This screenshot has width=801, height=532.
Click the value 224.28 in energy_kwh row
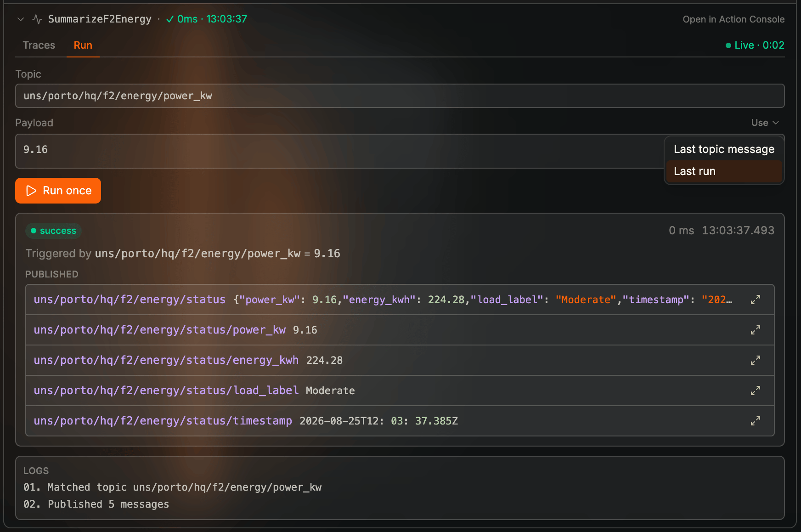[324, 361]
